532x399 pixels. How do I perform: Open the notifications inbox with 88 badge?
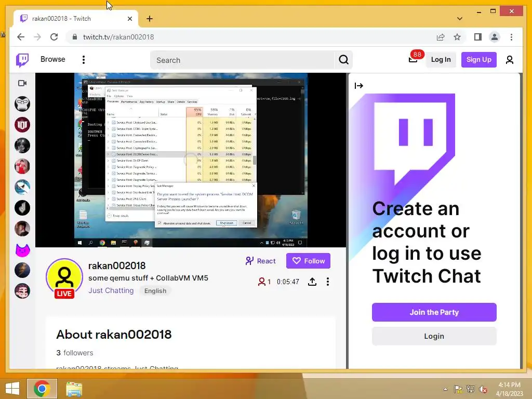413,59
